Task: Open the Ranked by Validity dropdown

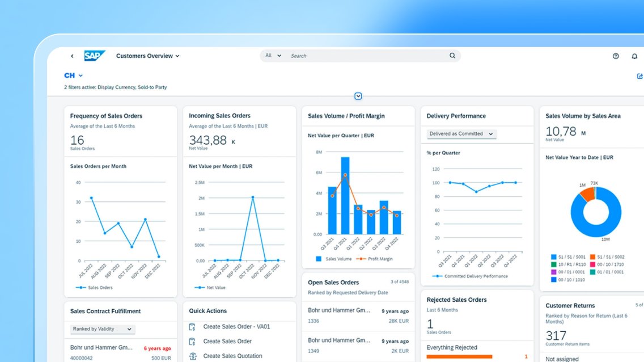Action: pyautogui.click(x=102, y=329)
